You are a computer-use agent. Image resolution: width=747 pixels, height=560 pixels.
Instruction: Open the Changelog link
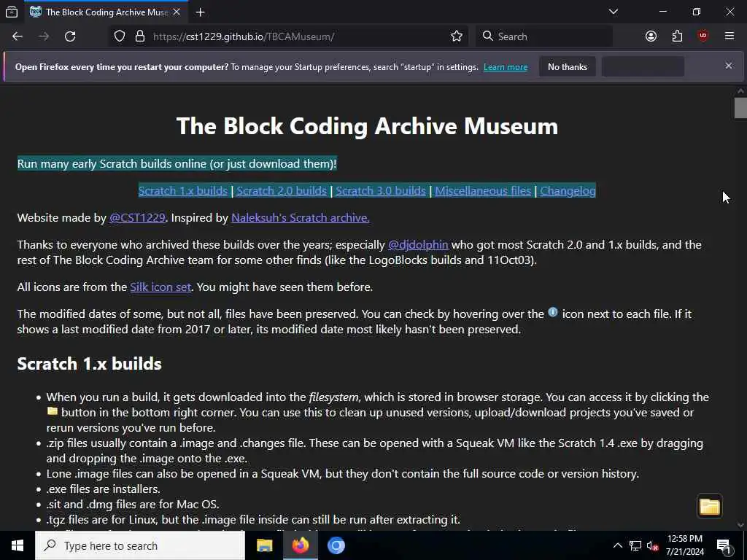[x=568, y=190]
